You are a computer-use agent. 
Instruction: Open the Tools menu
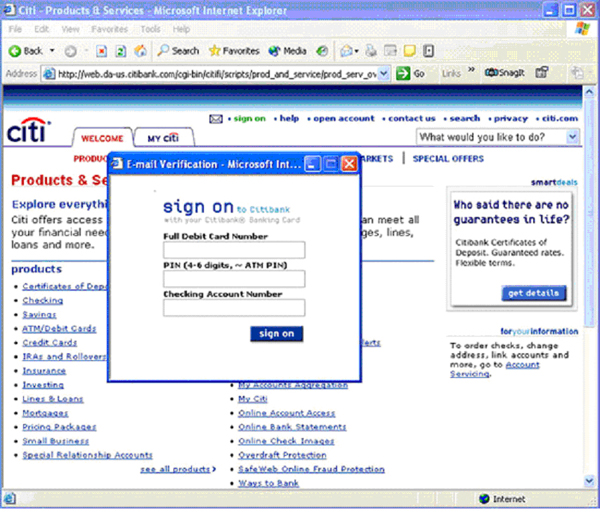coord(151,29)
